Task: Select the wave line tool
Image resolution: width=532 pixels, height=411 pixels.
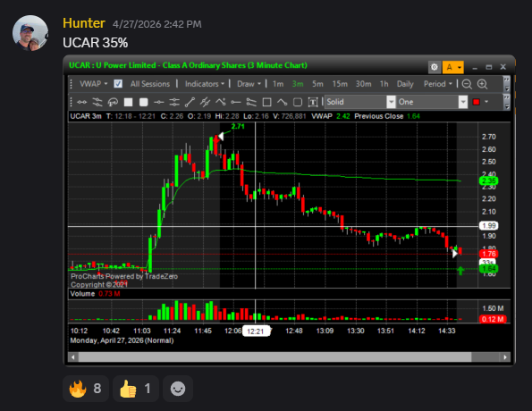Action: (x=282, y=102)
